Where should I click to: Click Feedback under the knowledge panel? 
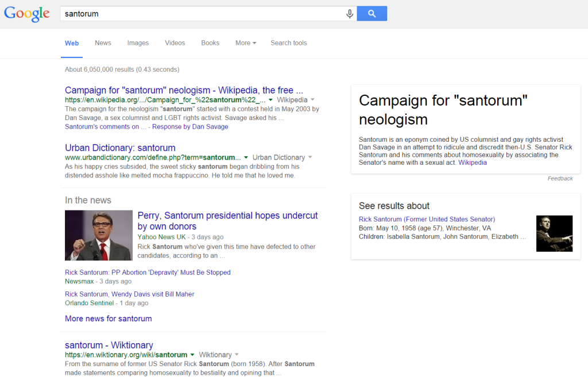tap(560, 178)
